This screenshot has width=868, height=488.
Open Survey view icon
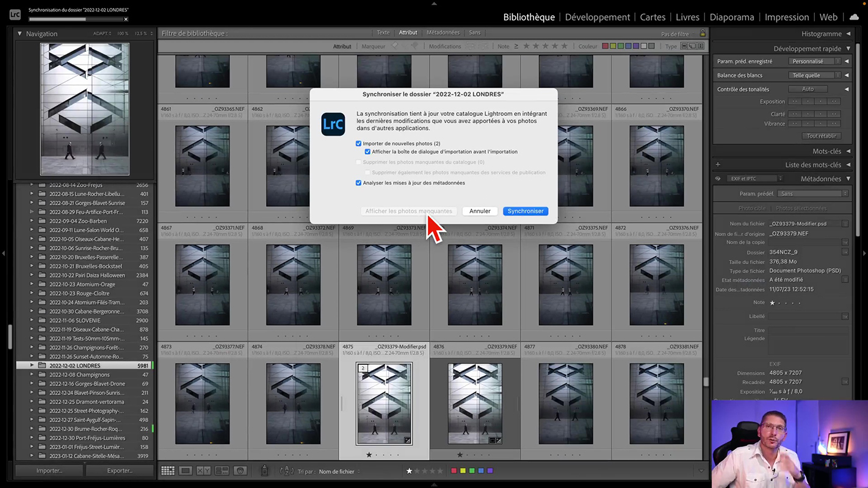(222, 470)
